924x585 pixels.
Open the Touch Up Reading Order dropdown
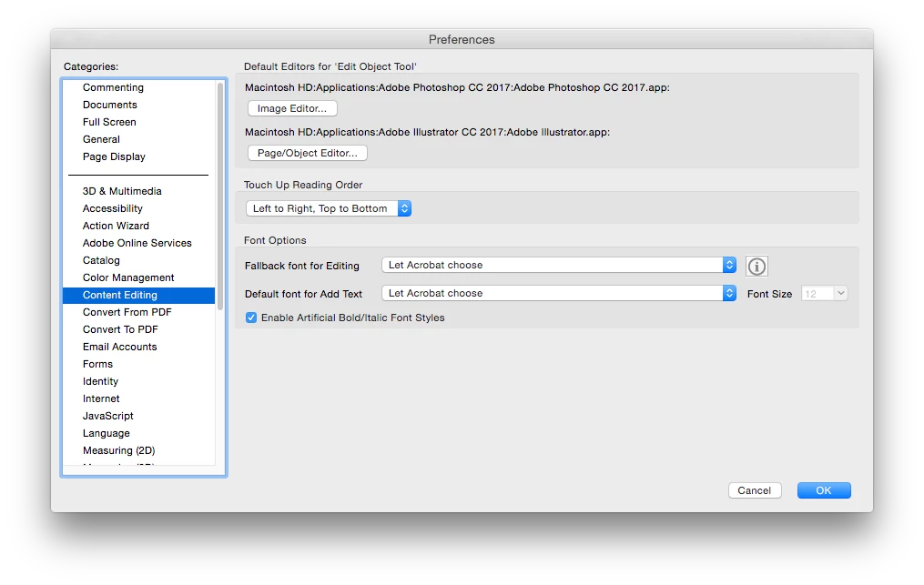coord(329,208)
